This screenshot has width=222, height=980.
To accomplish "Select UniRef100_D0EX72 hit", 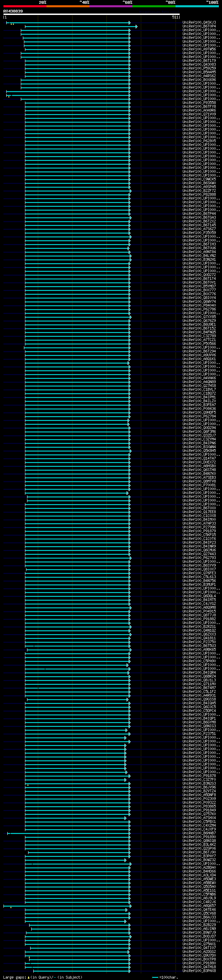I will pos(199,462).
